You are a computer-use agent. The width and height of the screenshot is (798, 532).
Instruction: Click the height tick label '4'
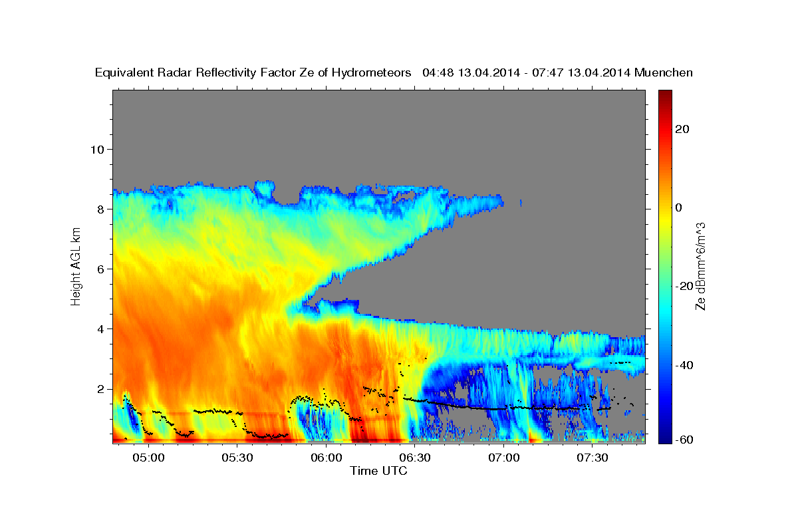point(100,329)
